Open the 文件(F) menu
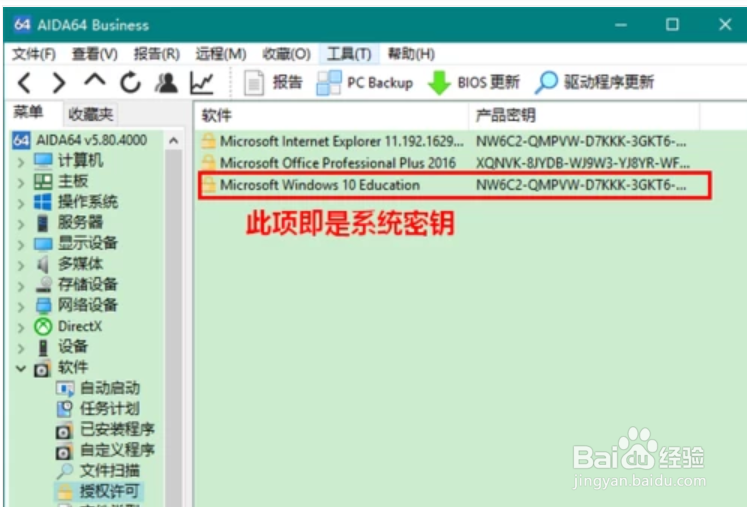This screenshot has width=747, height=507. point(34,54)
